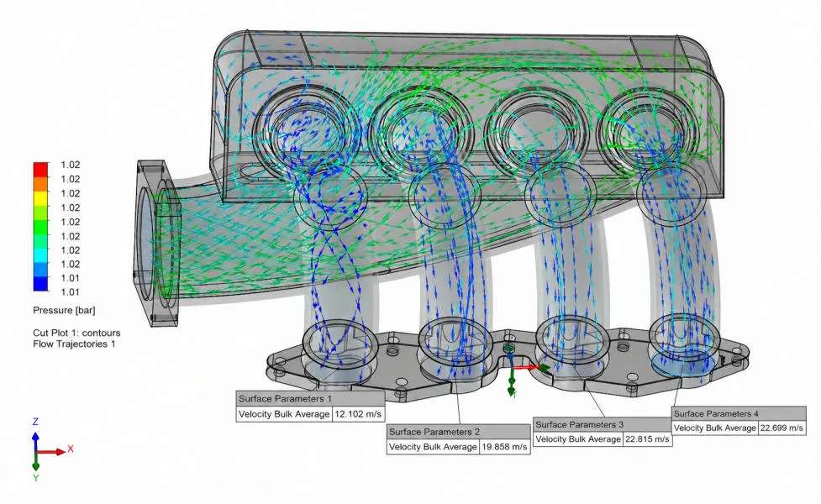Click the topmost 1.02 legend value

(70, 165)
